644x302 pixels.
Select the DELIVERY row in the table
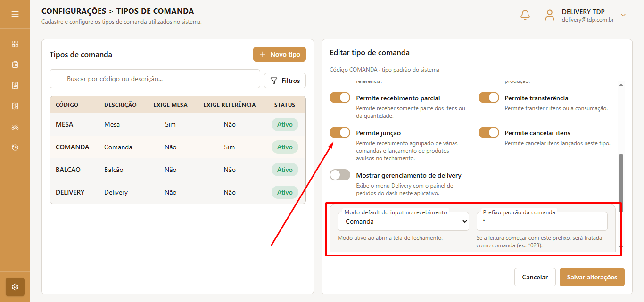click(178, 192)
